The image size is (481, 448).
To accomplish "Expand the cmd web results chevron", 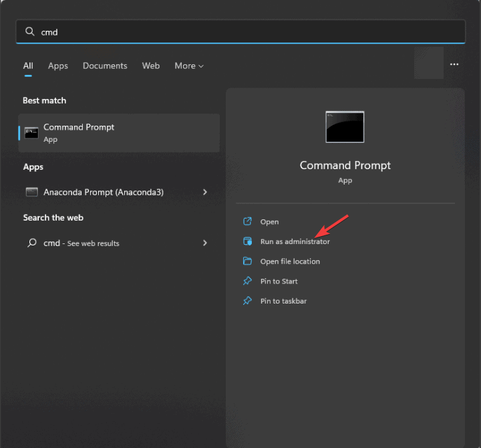I will pos(205,243).
